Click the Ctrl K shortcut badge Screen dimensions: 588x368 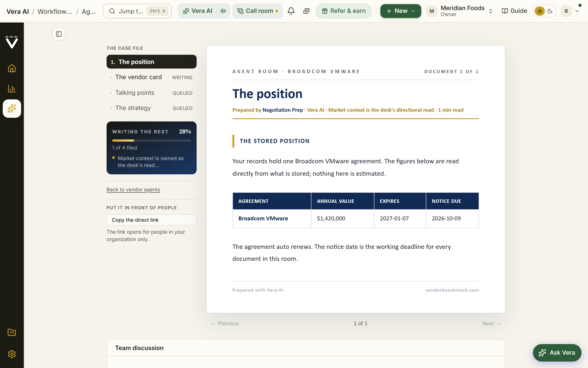point(157,11)
